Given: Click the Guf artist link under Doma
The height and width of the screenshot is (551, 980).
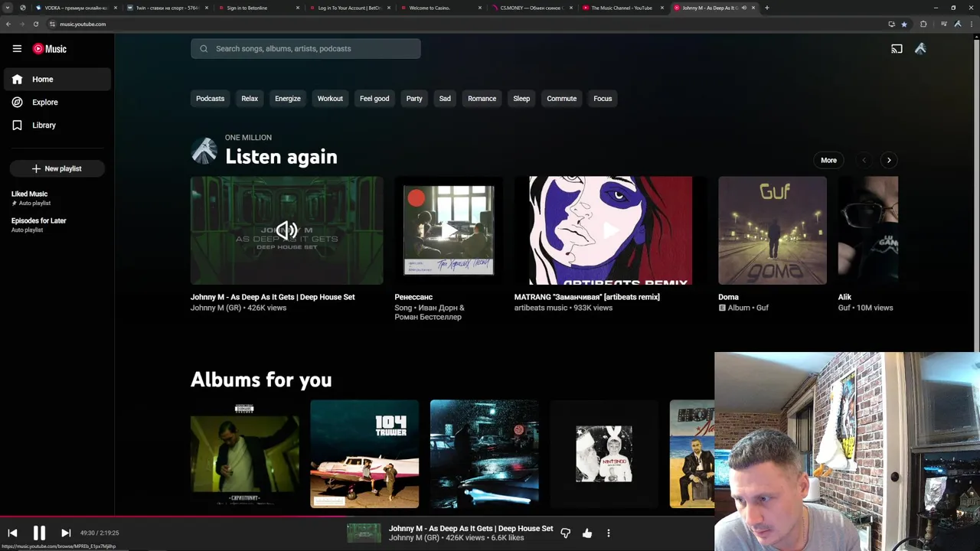Looking at the screenshot, I should pyautogui.click(x=763, y=308).
